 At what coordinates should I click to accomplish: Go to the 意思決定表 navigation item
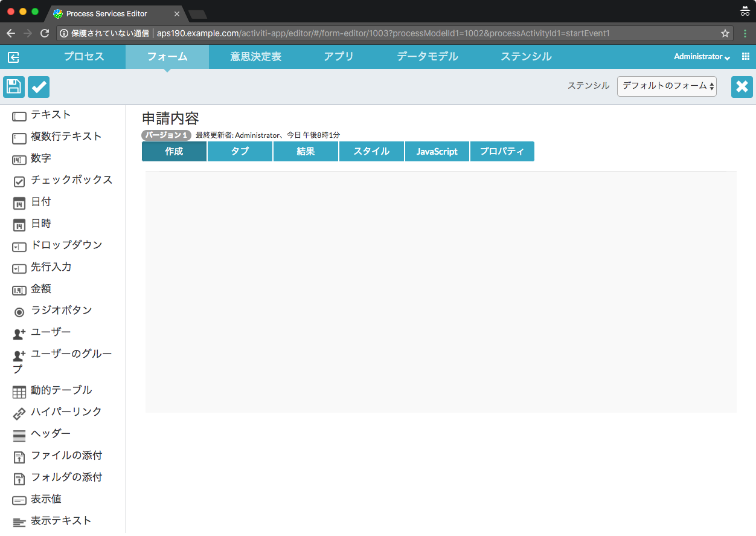255,57
